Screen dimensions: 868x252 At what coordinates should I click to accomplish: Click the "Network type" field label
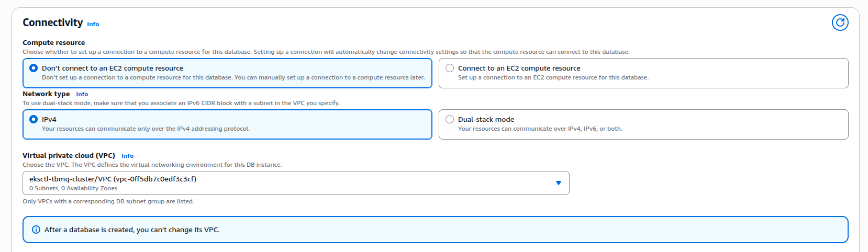pos(46,94)
